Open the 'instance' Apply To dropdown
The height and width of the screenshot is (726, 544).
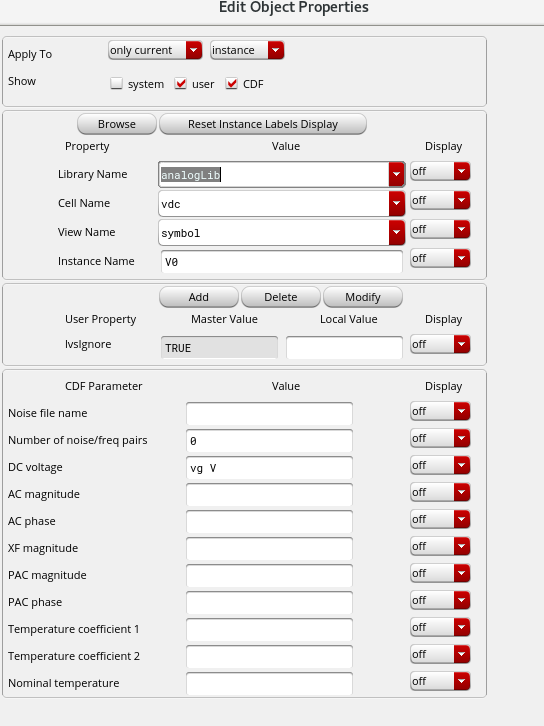click(x=247, y=50)
